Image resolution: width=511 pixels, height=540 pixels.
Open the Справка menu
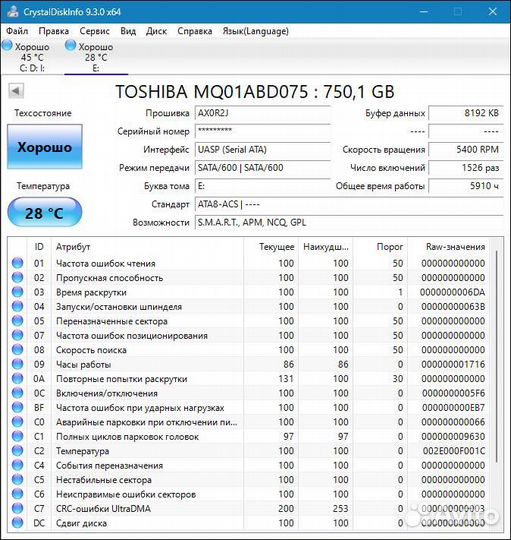pos(195,31)
